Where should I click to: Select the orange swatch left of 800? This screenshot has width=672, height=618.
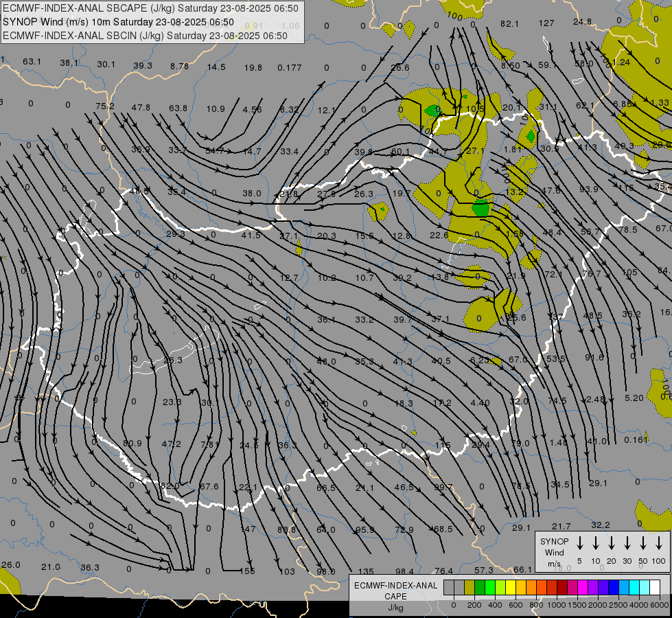click(x=531, y=588)
